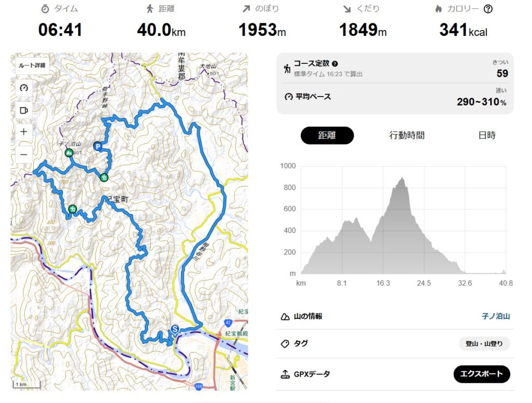Switch chart axis to 行動時間
Viewport: 532px width, 403px height.
(407, 136)
